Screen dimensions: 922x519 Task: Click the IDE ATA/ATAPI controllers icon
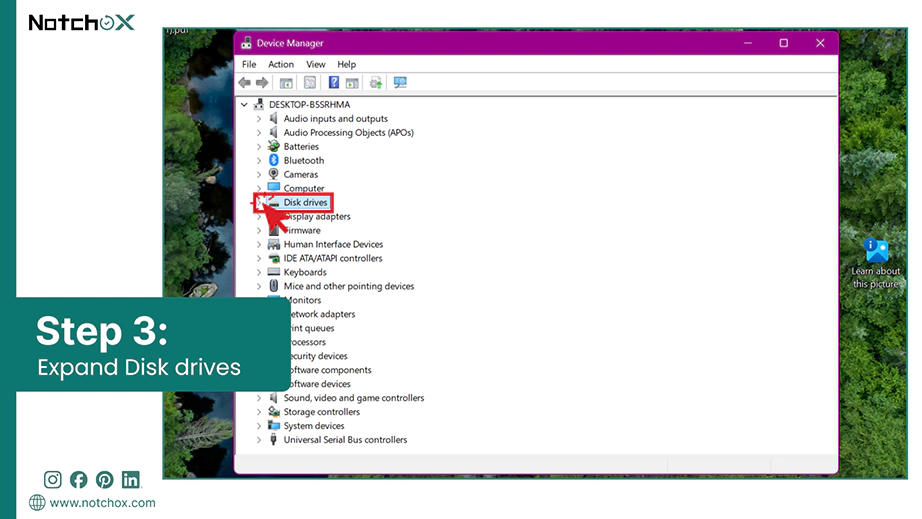[x=273, y=258]
